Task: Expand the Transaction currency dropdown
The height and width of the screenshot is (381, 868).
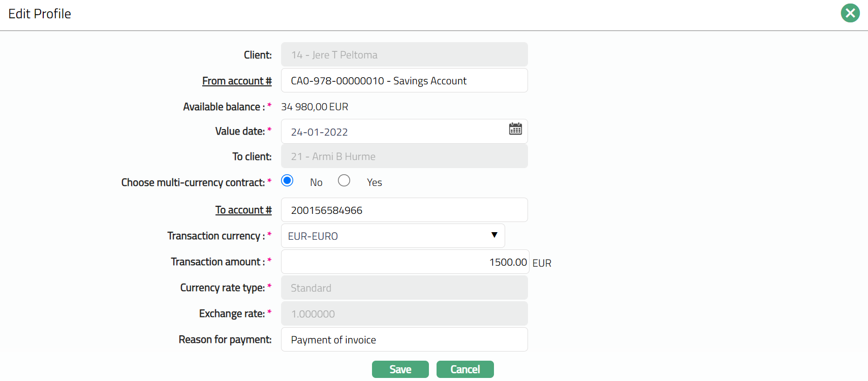Action: click(392, 236)
